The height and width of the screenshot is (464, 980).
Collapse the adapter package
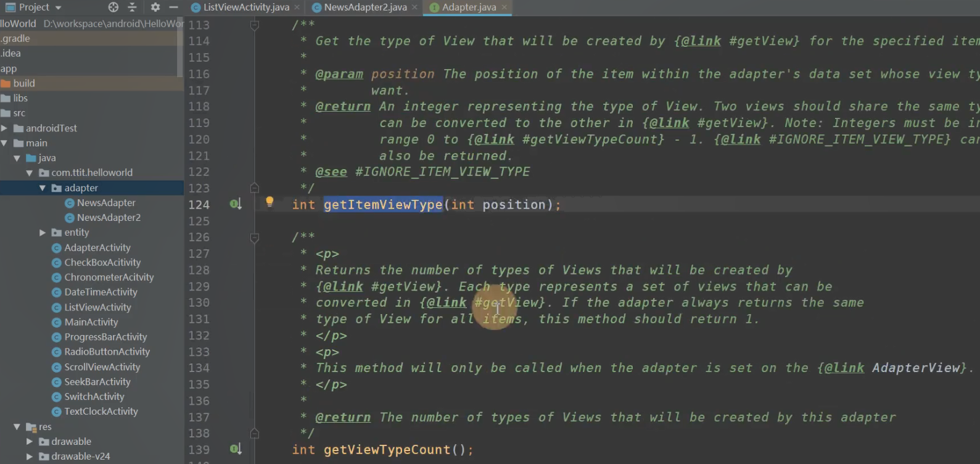(42, 188)
